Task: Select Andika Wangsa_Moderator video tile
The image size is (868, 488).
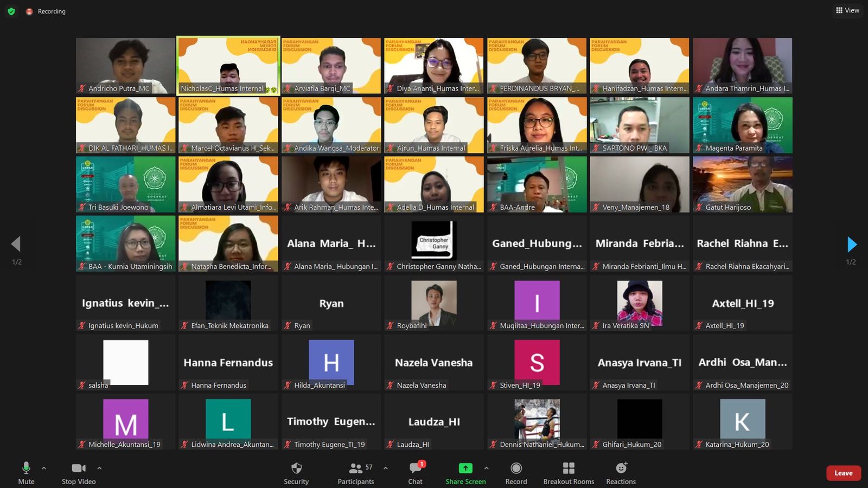Action: click(331, 125)
